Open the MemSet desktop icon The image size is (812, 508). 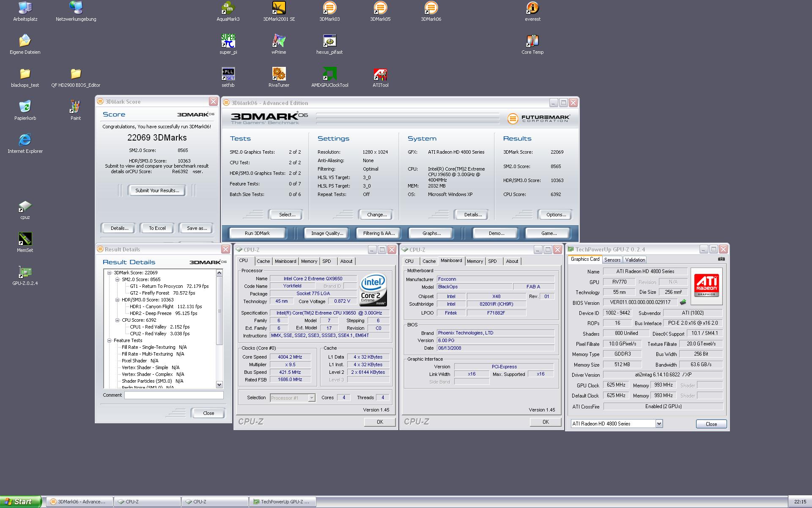coord(25,239)
